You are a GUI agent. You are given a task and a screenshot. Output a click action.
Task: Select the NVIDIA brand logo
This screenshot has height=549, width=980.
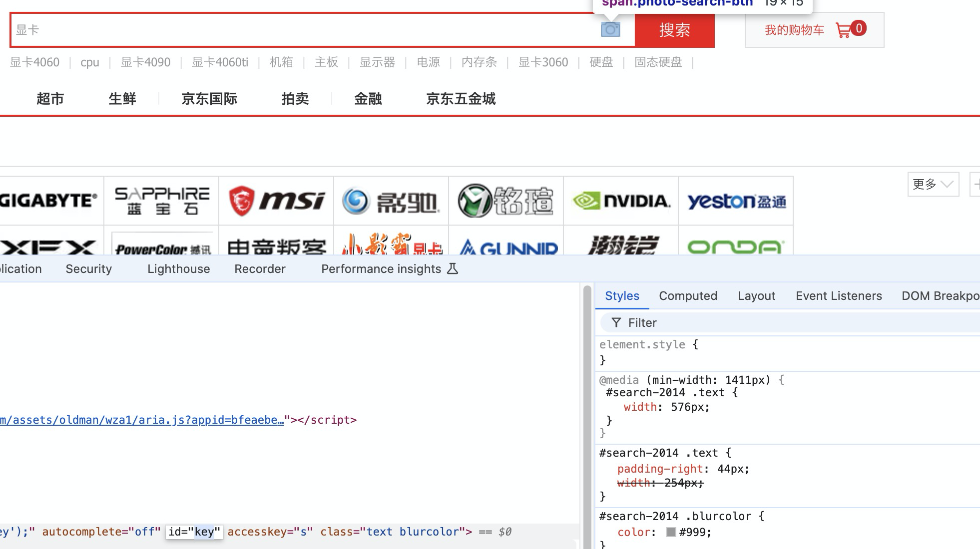[621, 201]
